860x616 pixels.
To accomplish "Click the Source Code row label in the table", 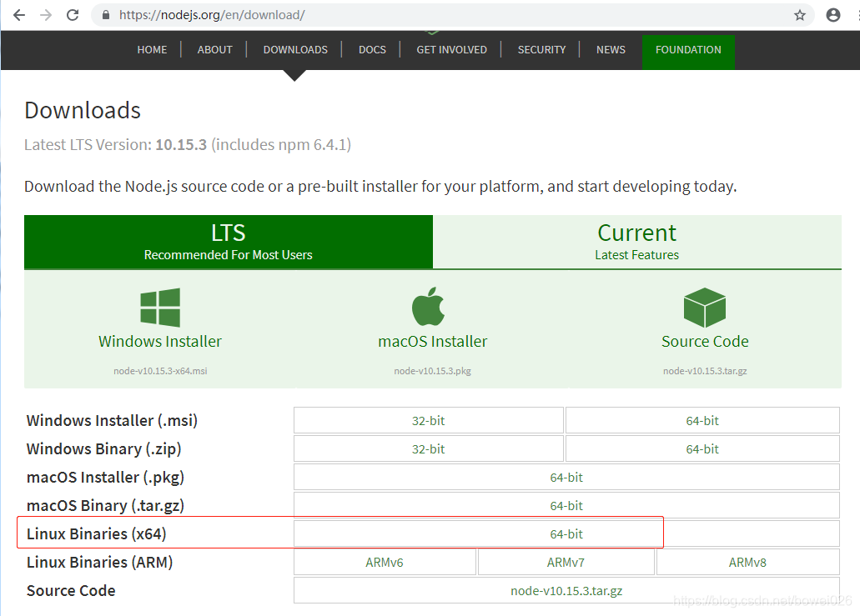I will pos(71,591).
